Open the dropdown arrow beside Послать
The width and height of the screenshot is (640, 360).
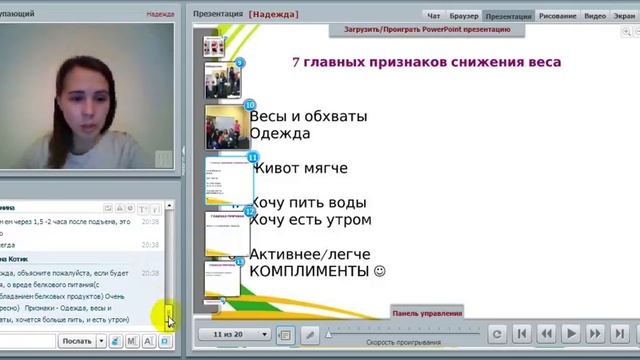[101, 341]
